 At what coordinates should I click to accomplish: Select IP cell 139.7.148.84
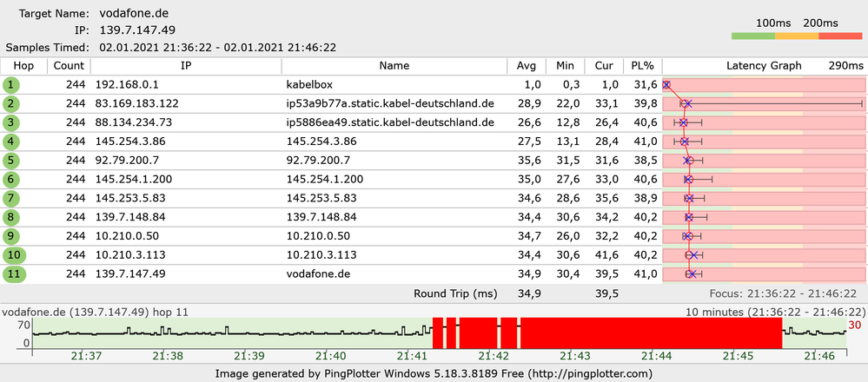(130, 217)
